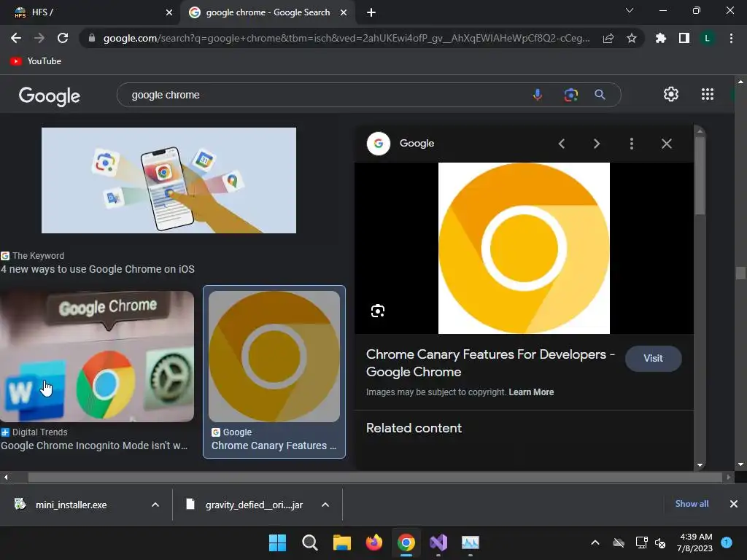
Task: Show all downloads
Action: (x=692, y=504)
